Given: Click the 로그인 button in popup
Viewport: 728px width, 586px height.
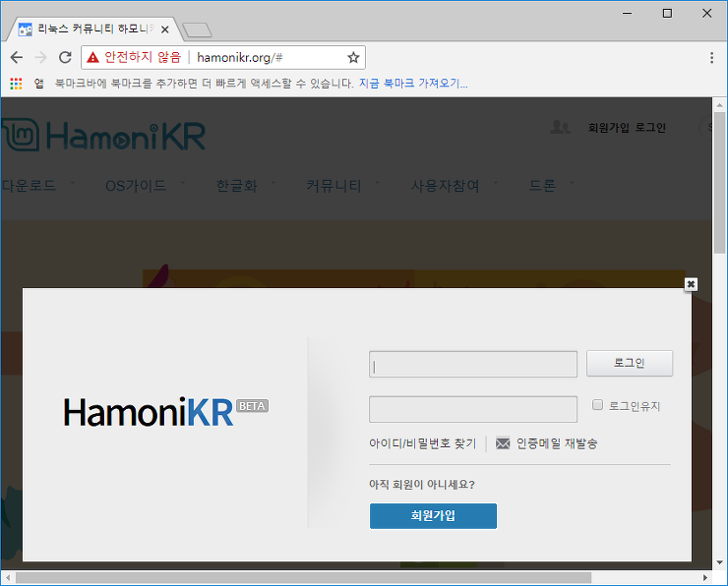Looking at the screenshot, I should [x=629, y=363].
